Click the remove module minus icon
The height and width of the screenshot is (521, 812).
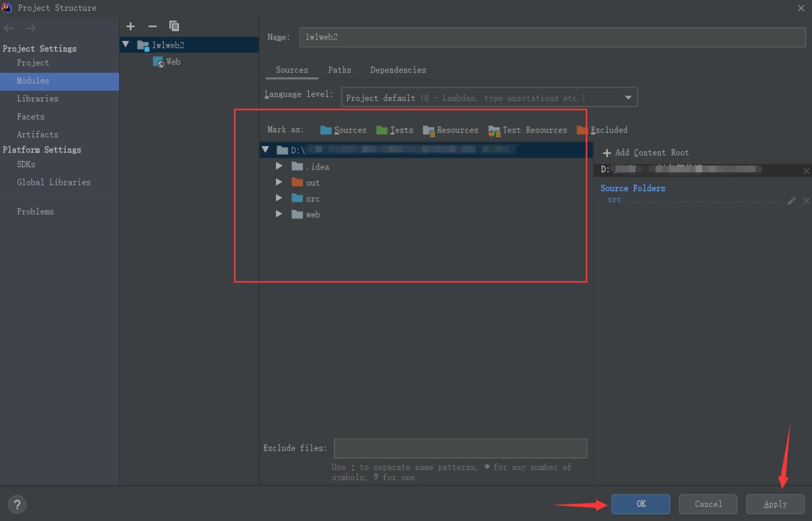(x=152, y=26)
